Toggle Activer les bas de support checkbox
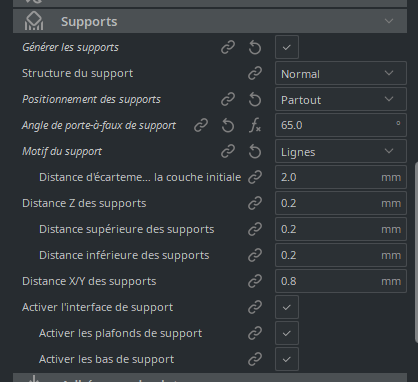This screenshot has height=382, width=418. click(x=287, y=359)
